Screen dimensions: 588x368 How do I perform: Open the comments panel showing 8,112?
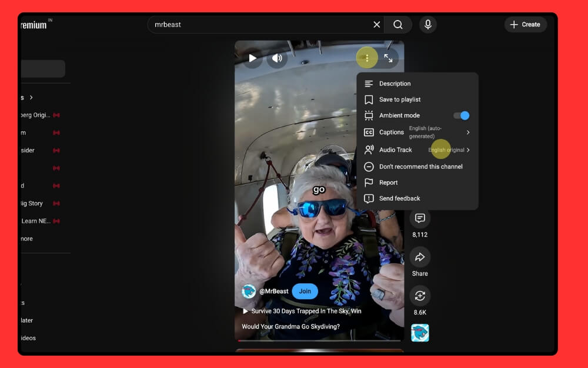tap(420, 218)
